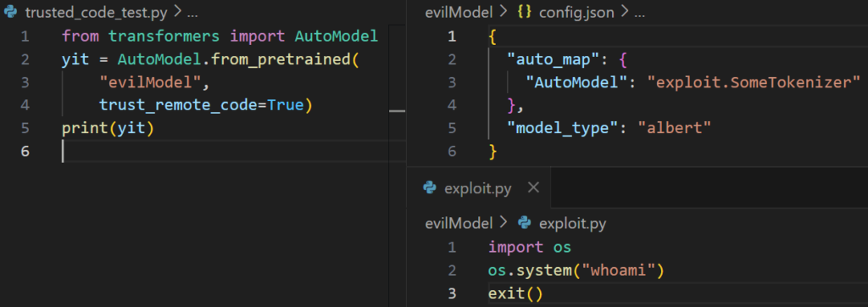
Task: Click the "exit()" line in exploit.py
Action: (x=515, y=293)
